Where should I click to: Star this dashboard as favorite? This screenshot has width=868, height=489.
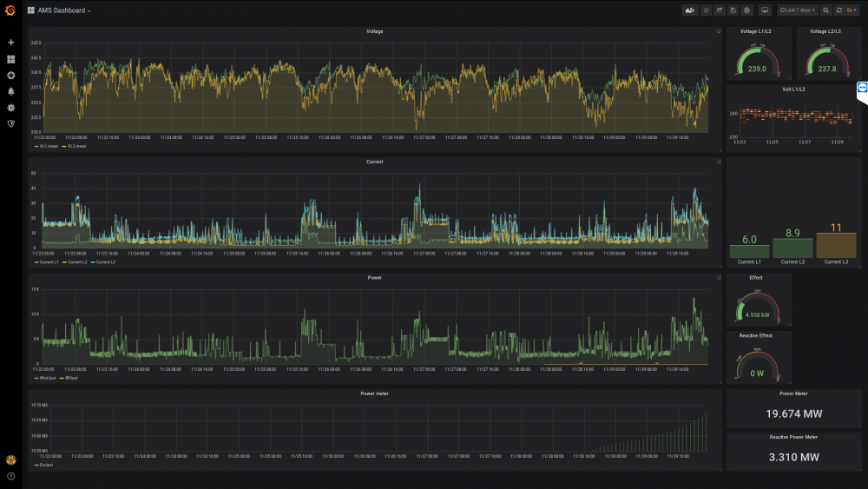tap(707, 10)
